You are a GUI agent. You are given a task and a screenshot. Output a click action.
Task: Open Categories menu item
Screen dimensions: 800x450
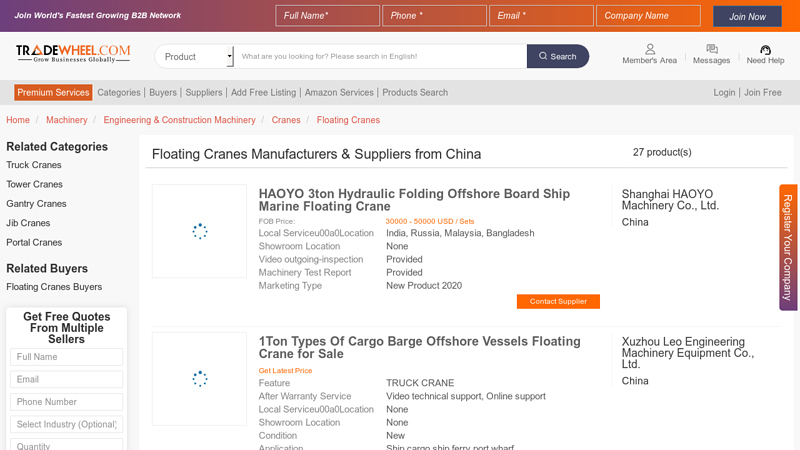coord(119,92)
